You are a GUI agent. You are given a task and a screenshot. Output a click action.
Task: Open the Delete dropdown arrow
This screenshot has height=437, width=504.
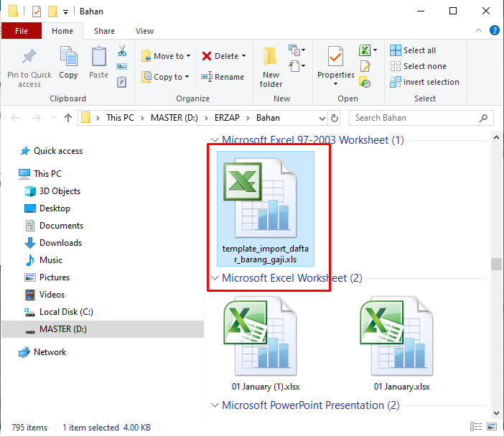pos(243,56)
